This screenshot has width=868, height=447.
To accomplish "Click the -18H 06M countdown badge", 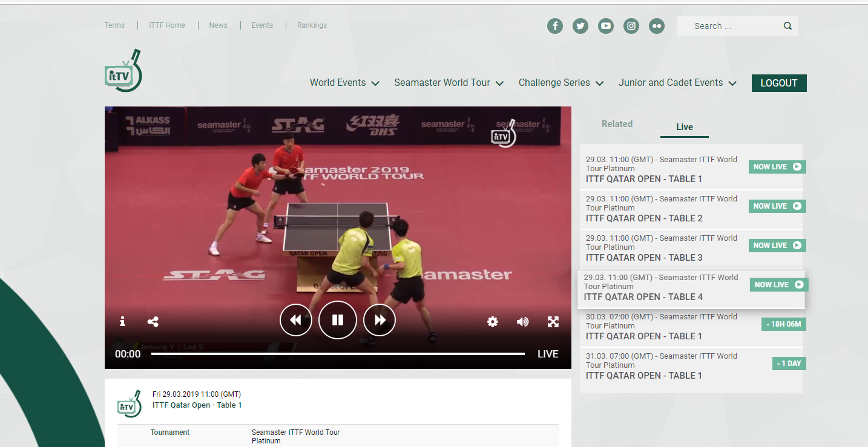I will (x=784, y=324).
